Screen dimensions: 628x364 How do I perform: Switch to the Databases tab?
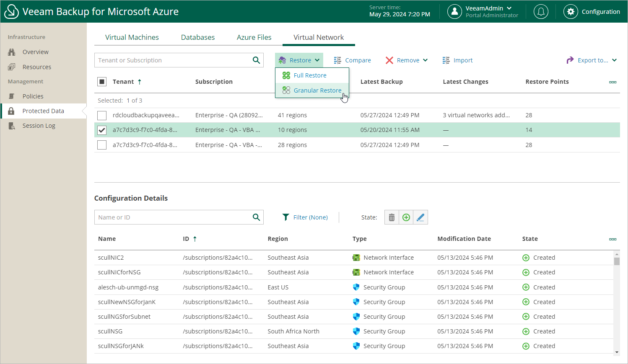pyautogui.click(x=197, y=37)
